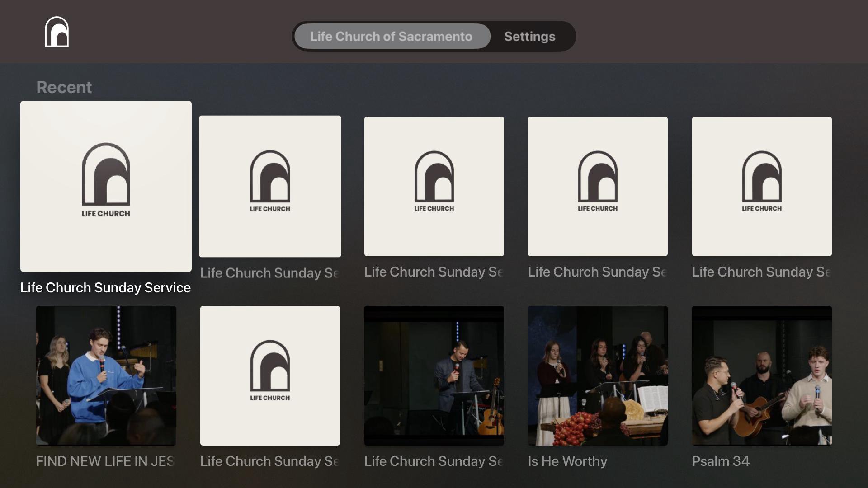Play the video of man in suit speaking
This screenshot has height=488, width=868.
434,375
